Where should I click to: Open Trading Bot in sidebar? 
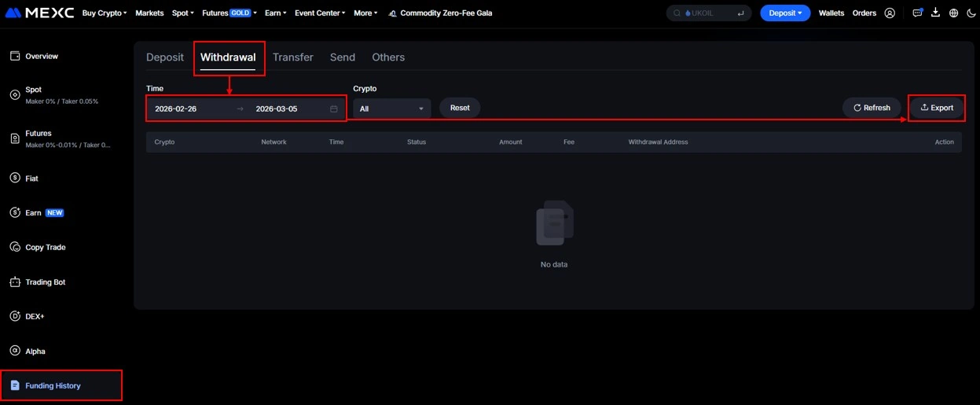point(46,282)
